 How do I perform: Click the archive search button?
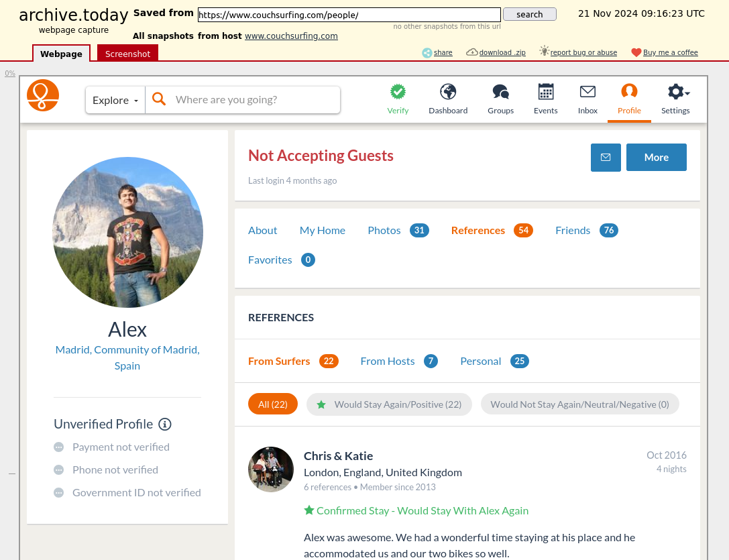[530, 14]
